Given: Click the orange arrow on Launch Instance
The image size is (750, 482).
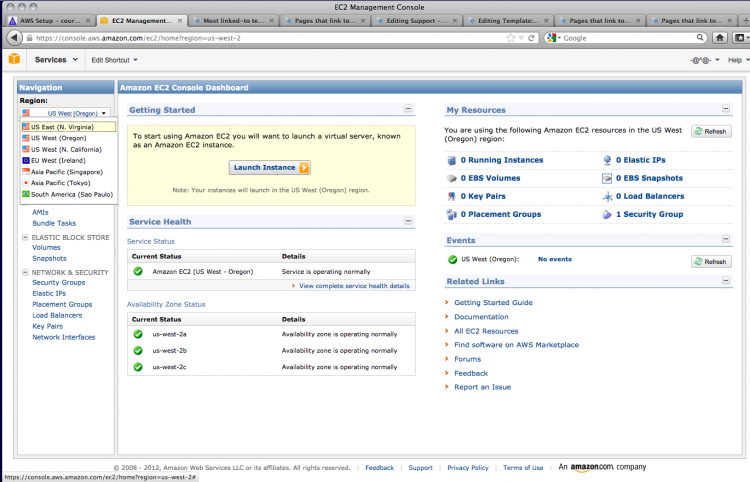Looking at the screenshot, I should [x=304, y=167].
